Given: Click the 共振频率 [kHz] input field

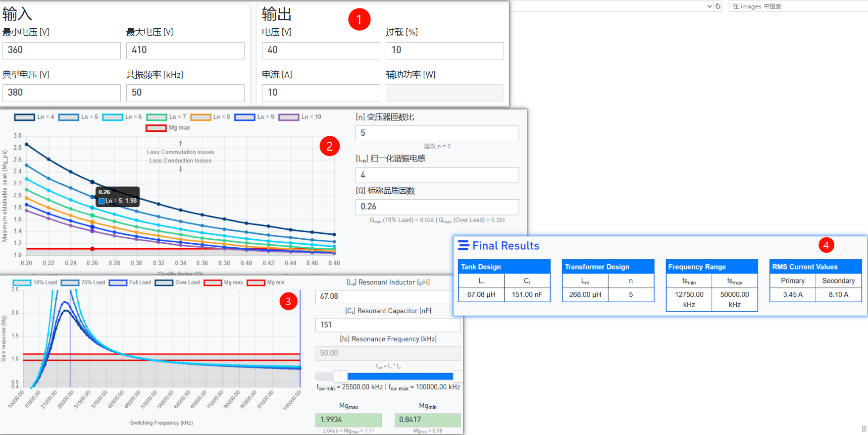Looking at the screenshot, I should tap(185, 93).
